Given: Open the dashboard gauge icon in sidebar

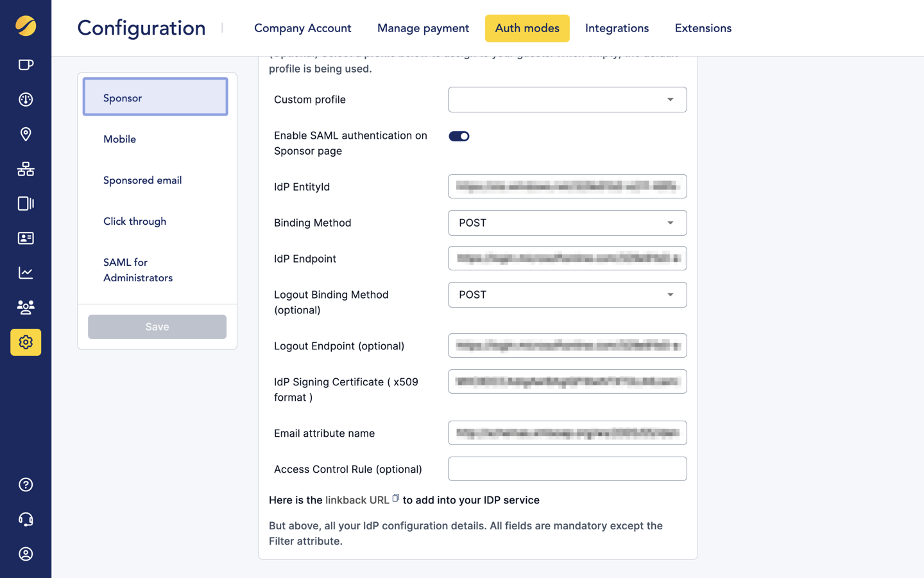Looking at the screenshot, I should pyautogui.click(x=26, y=100).
